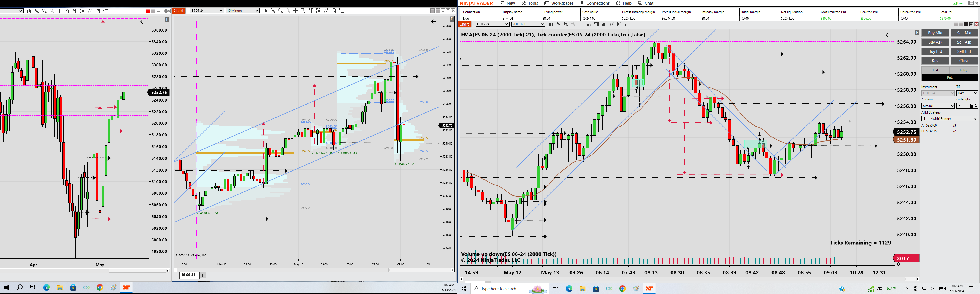Zoom out on the 2000 Tick chart
980x294 pixels.
point(574,24)
